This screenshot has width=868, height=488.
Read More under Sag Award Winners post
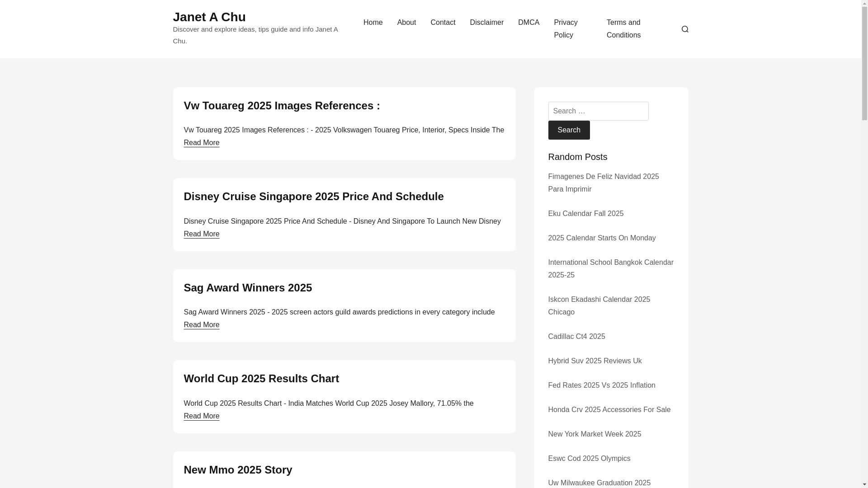click(201, 325)
